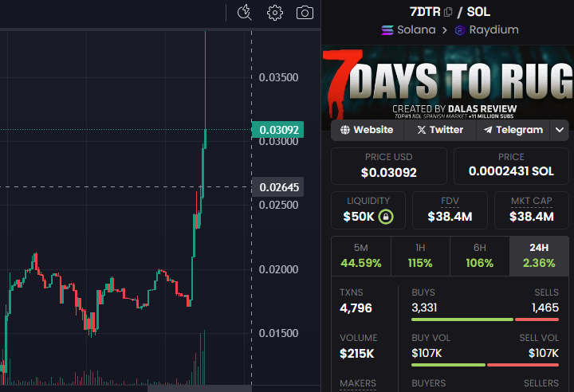Copy the 7DTR token address icon
Image resolution: width=574 pixels, height=392 pixels.
(x=448, y=12)
